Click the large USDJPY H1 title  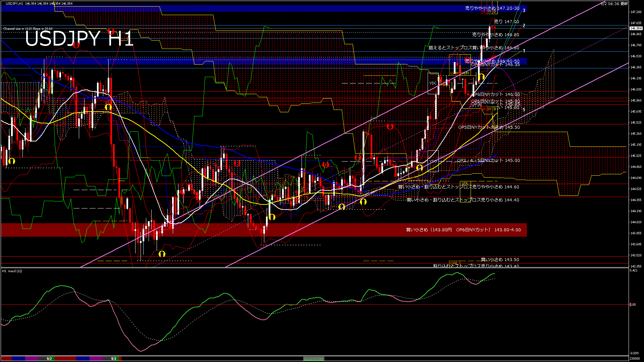pyautogui.click(x=79, y=39)
